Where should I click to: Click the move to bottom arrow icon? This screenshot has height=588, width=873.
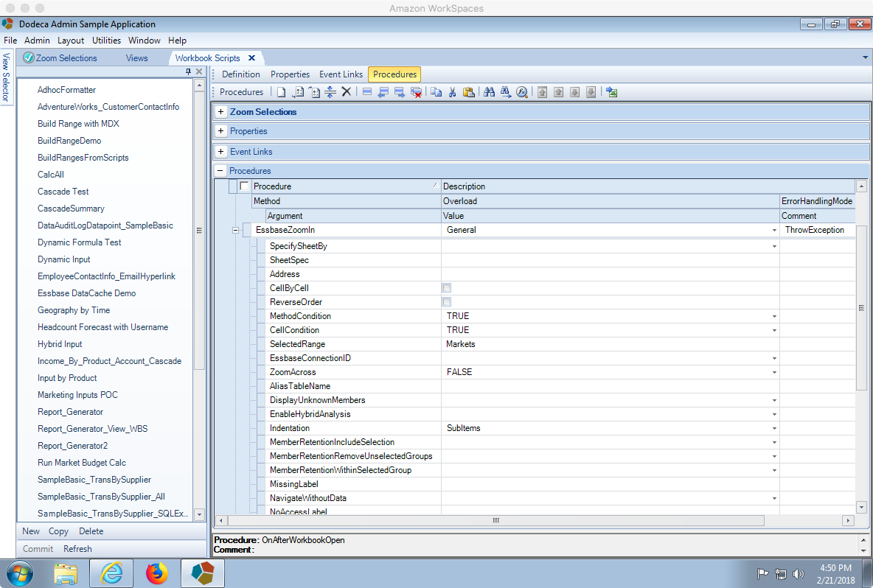click(591, 92)
